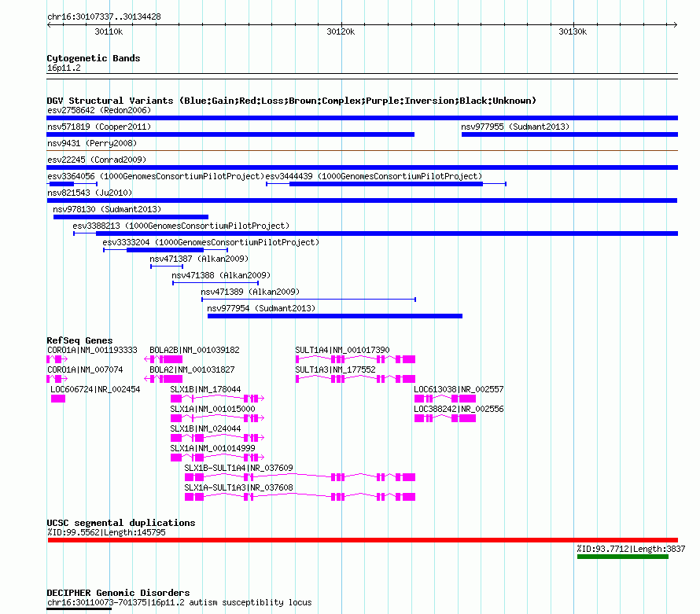This screenshot has width=700, height=614.
Task: Click the 16p11.2 cytogenetic band
Action: (x=362, y=76)
